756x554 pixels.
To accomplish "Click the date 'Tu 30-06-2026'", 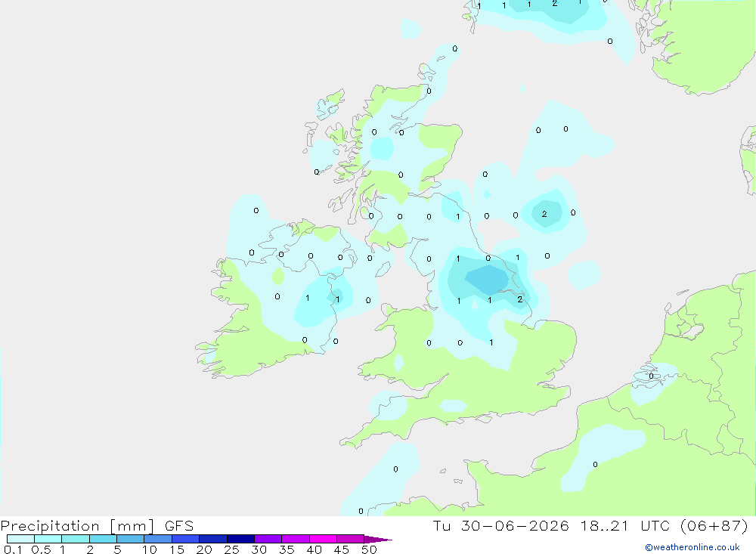I will (x=501, y=526).
